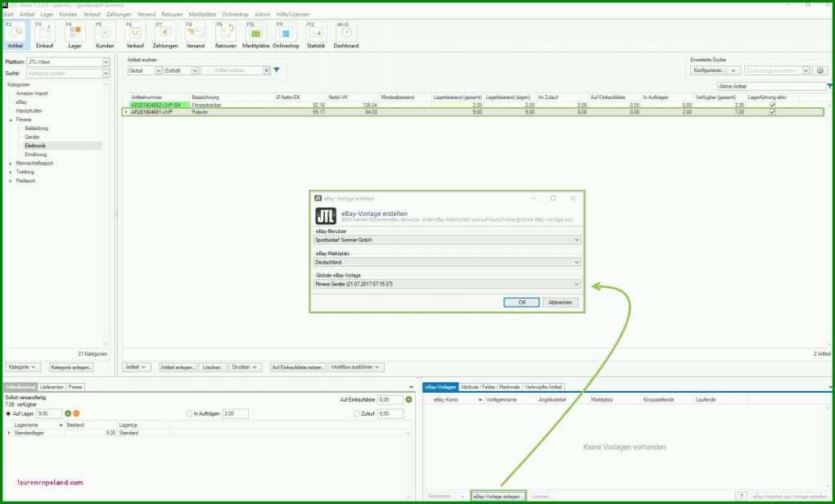Expand the Radsport category
Viewport: 835px width, 504px height.
pos(10,181)
